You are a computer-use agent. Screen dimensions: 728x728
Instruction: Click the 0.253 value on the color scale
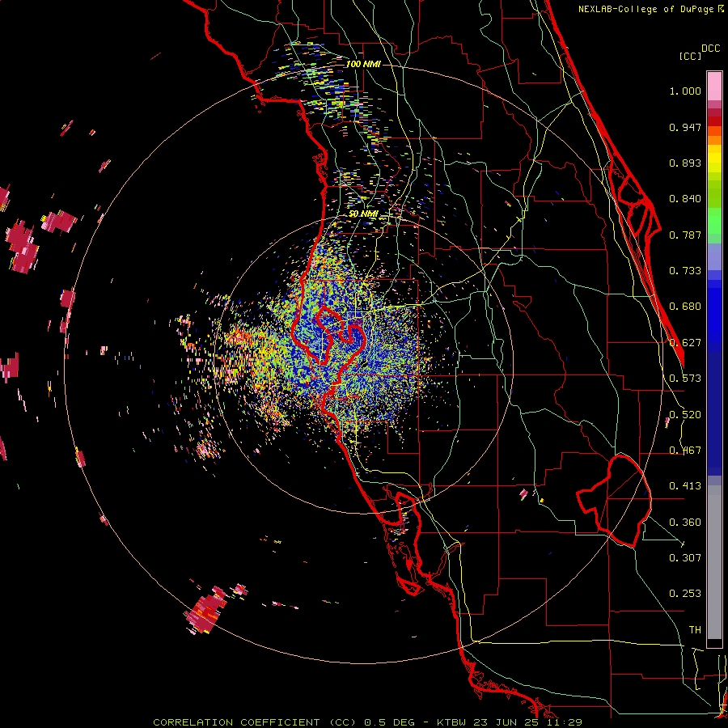pyautogui.click(x=685, y=594)
